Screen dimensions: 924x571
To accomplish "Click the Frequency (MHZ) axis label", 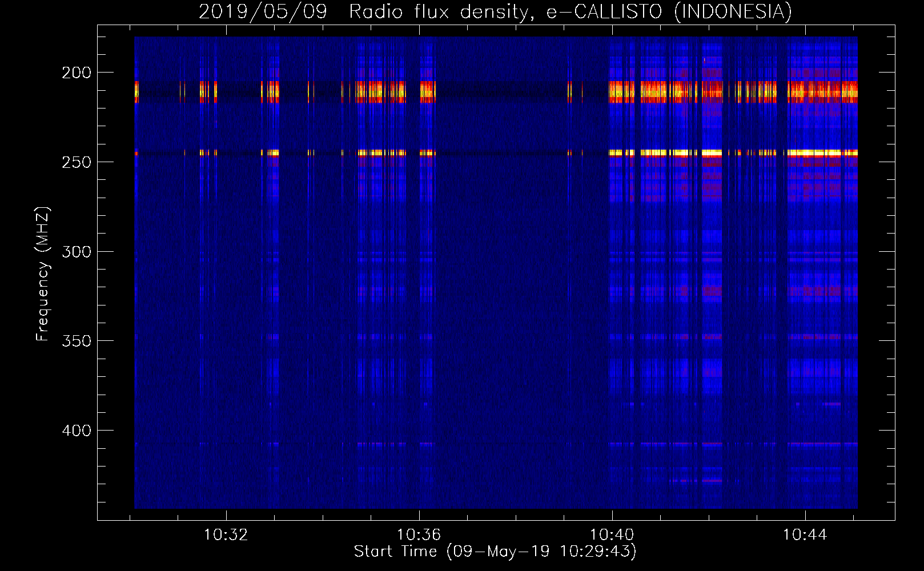I will click(x=43, y=274).
